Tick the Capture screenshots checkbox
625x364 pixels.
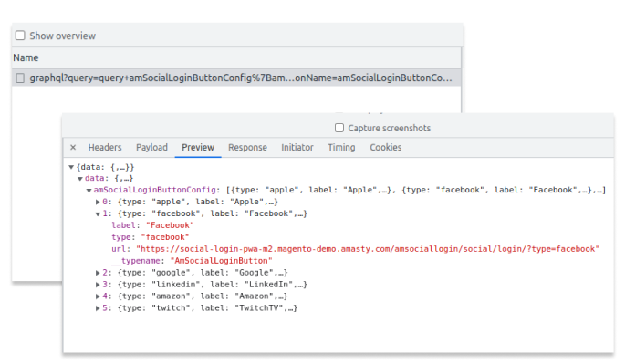pos(339,128)
